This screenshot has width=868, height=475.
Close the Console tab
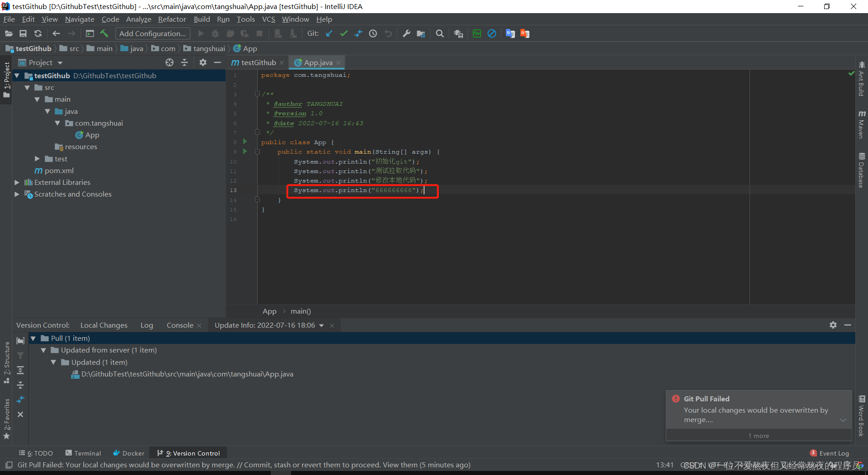(x=199, y=325)
